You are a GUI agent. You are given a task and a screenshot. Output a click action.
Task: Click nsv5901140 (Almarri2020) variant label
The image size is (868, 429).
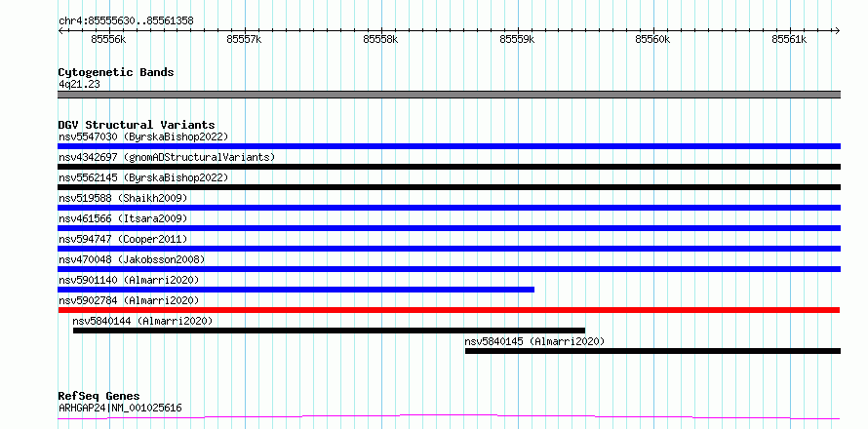129,280
